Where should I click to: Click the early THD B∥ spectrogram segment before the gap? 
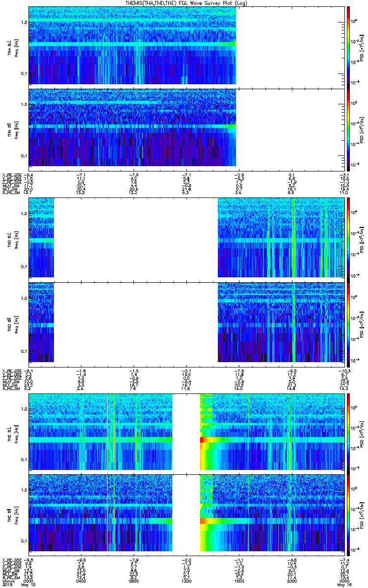click(x=41, y=322)
